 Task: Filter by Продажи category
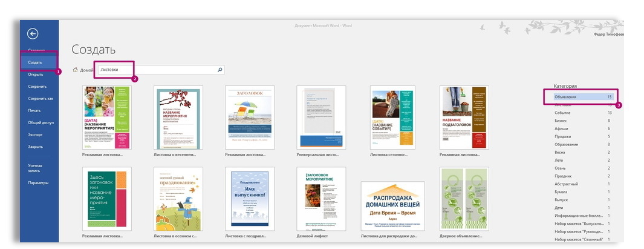pos(564,136)
